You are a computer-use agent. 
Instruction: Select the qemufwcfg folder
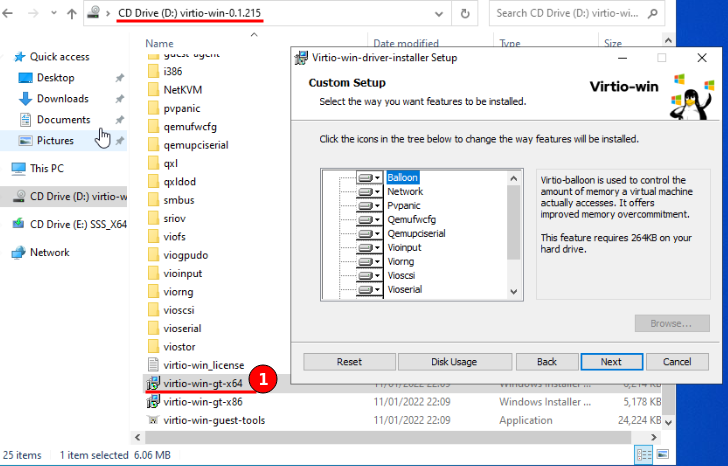point(190,127)
